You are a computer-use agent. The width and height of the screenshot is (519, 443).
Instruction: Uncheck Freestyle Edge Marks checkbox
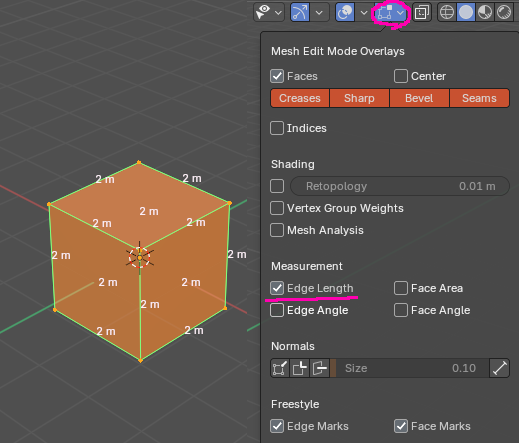pos(277,426)
